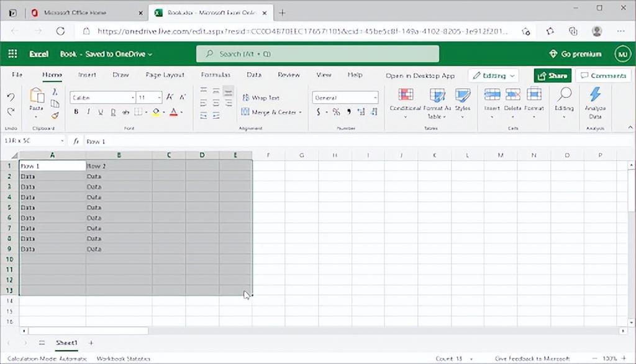The image size is (636, 364).
Task: Select the Format Painter brush
Action: (55, 116)
